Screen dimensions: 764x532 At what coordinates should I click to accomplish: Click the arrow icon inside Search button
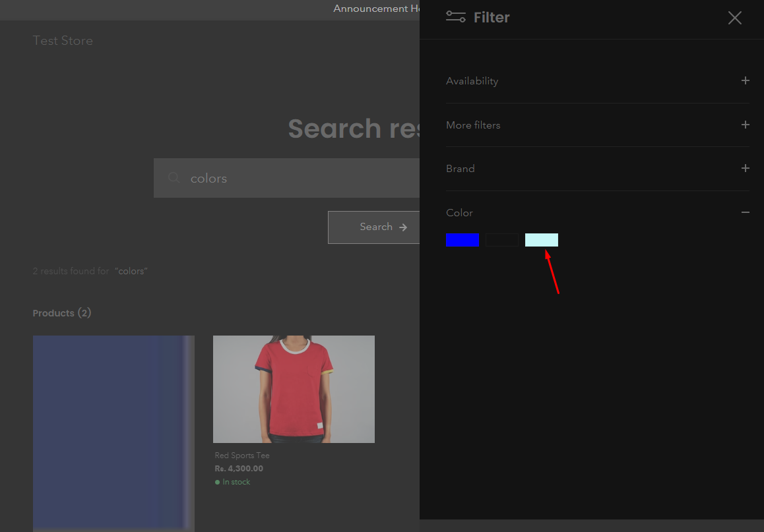click(x=403, y=227)
